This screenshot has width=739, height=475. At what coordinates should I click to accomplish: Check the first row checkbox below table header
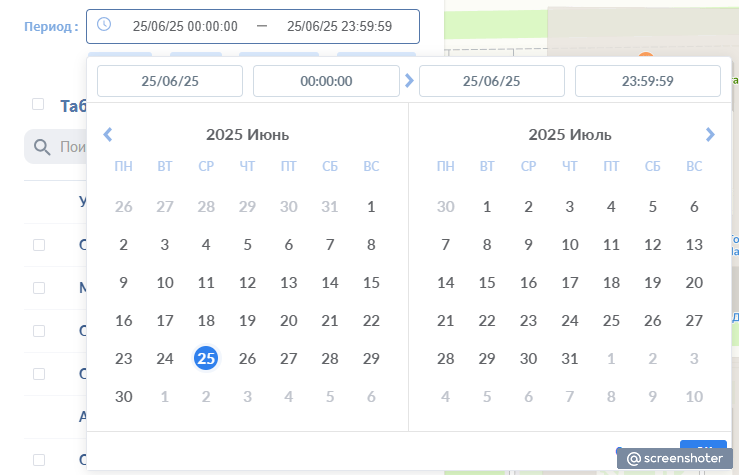point(38,244)
